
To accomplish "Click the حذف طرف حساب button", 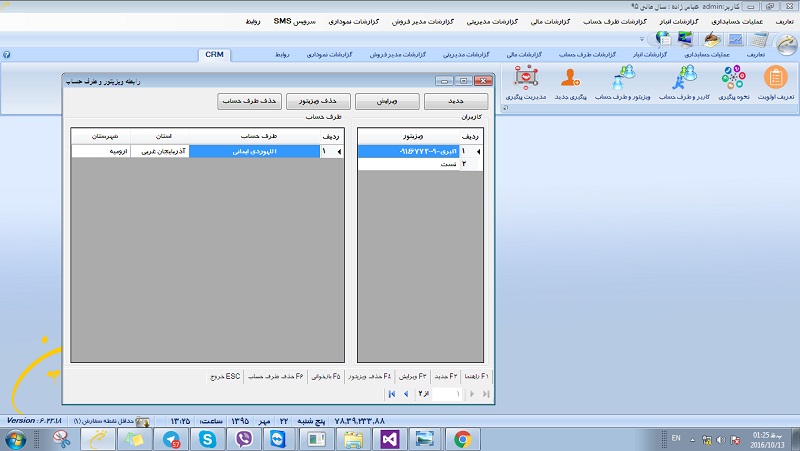I will click(249, 101).
